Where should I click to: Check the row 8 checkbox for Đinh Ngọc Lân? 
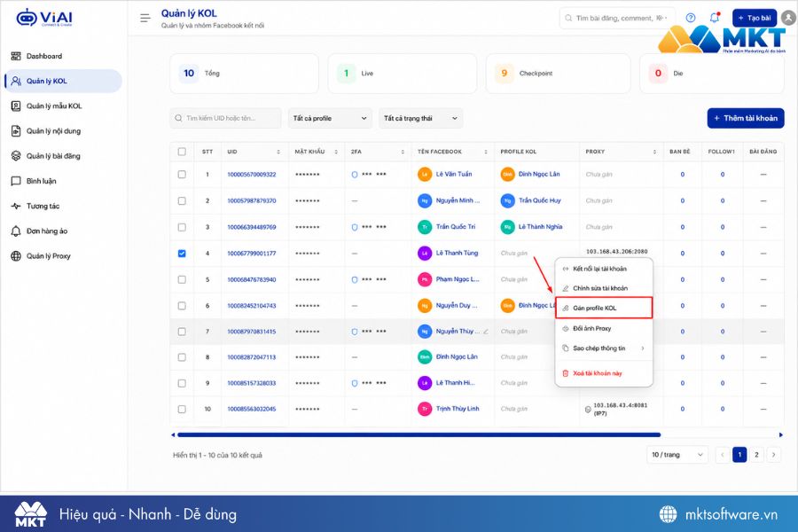(182, 357)
